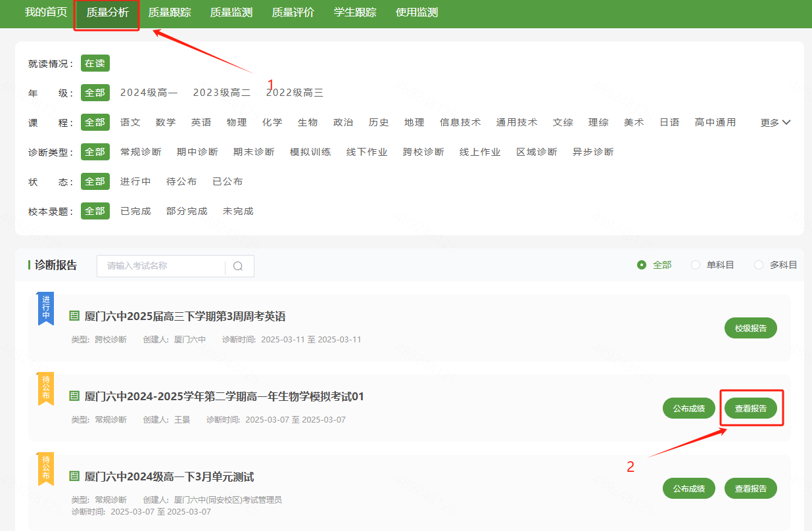Open the 学生跟踪 tab
This screenshot has height=531, width=812.
(x=355, y=12)
